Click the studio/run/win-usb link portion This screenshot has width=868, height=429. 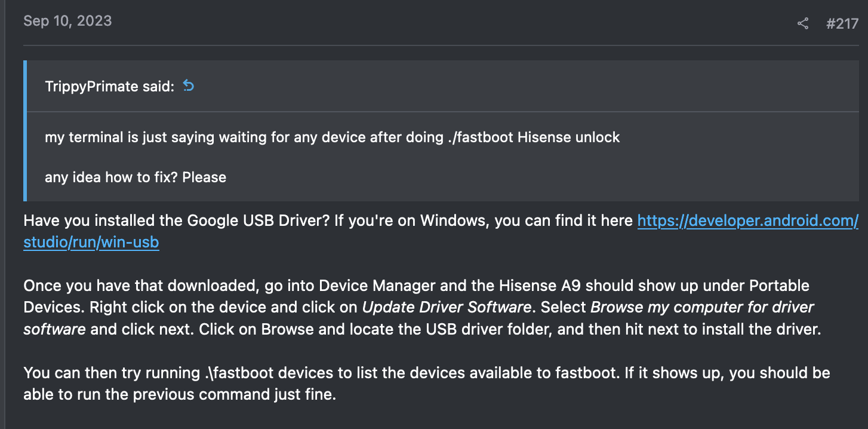91,243
